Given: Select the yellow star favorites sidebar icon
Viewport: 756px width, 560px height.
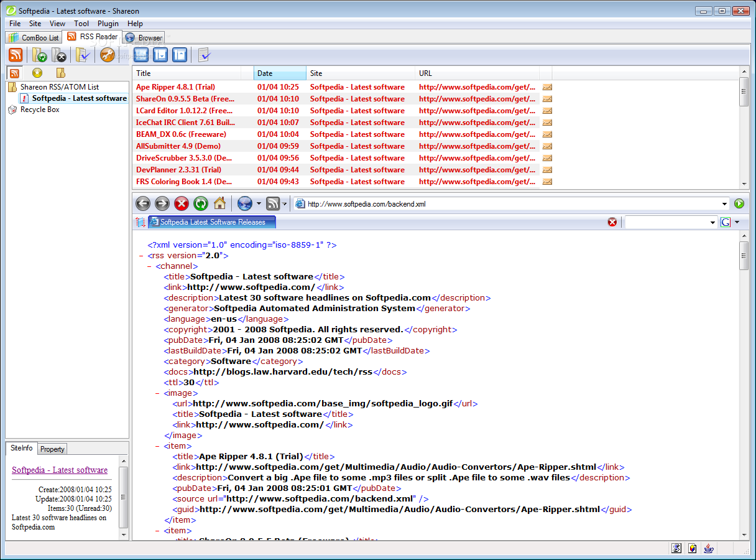Looking at the screenshot, I should click(x=37, y=73).
